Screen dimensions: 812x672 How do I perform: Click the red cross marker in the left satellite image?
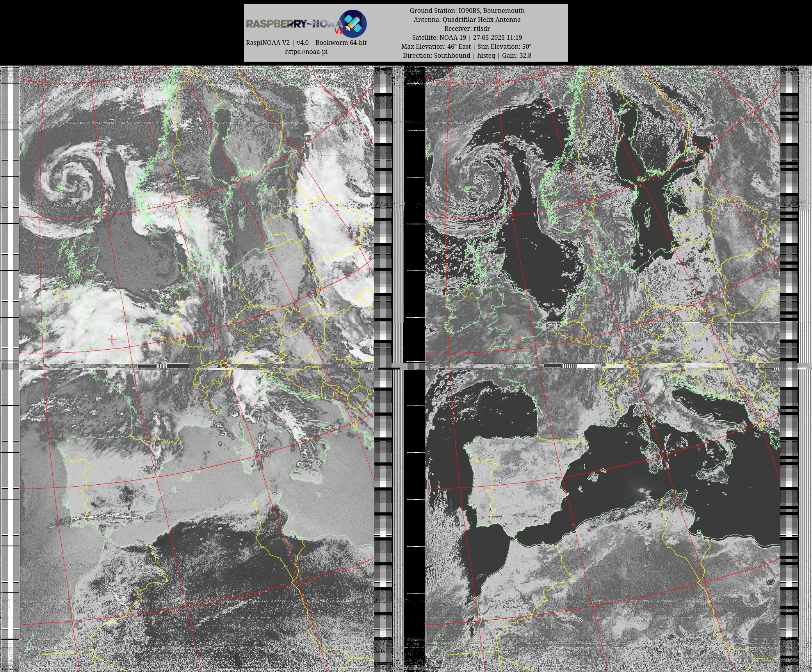coord(112,339)
